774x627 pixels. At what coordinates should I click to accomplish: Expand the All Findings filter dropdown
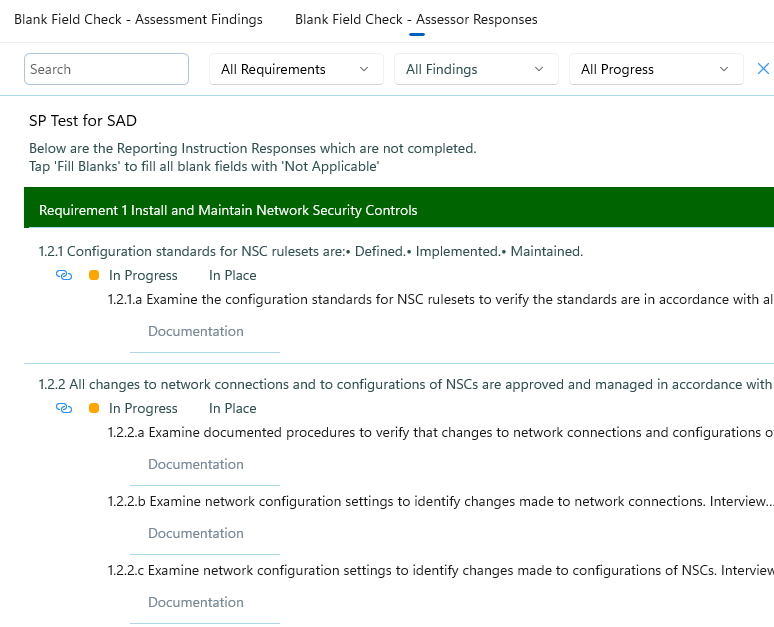pyautogui.click(x=476, y=69)
